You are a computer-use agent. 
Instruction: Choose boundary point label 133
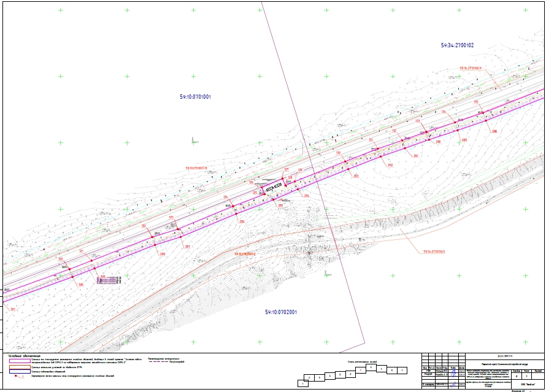(418, 121)
